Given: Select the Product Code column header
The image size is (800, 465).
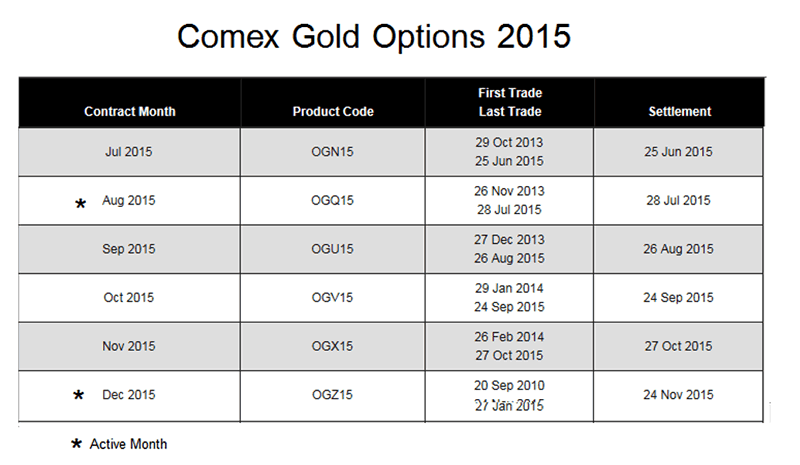Looking at the screenshot, I should coord(333,112).
